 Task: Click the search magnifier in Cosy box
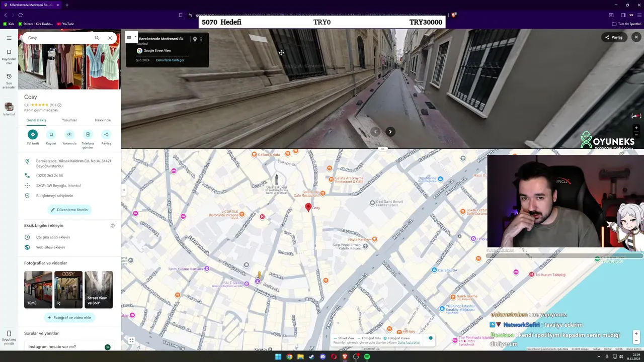pos(97,38)
